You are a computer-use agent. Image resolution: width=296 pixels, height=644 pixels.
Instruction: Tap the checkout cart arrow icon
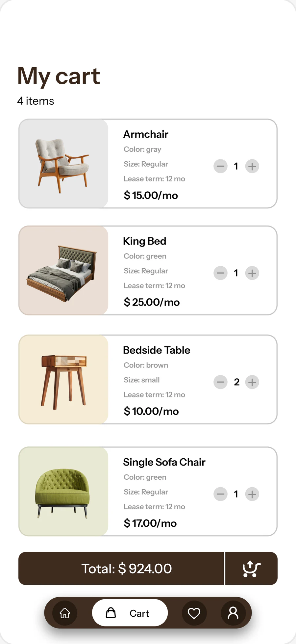(252, 569)
